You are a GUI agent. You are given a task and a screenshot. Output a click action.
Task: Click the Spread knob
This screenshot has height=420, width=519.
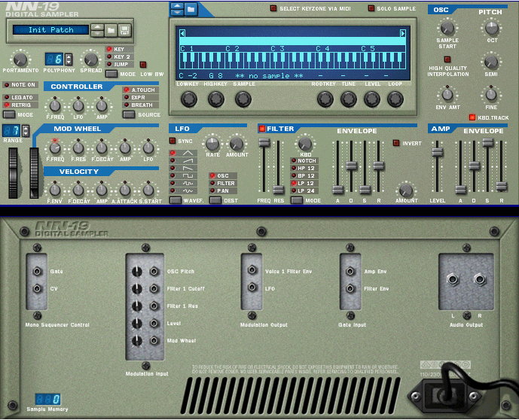point(90,59)
